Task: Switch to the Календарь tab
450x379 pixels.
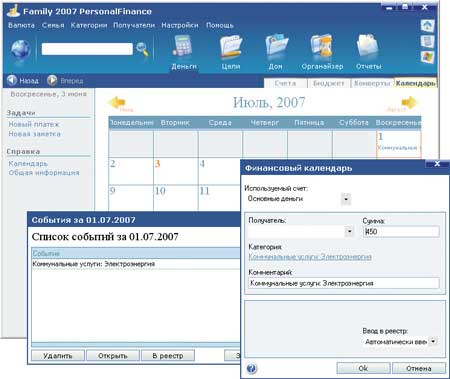Action: click(415, 83)
